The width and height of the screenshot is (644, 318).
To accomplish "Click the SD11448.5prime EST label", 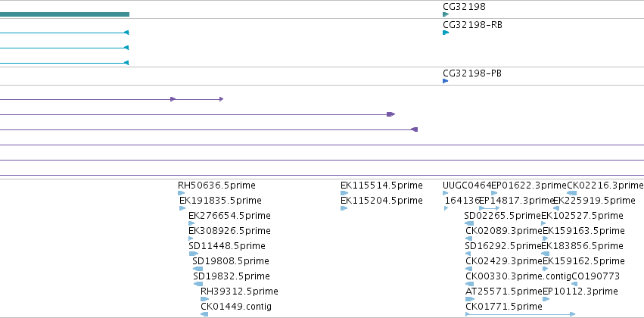I will [x=227, y=246].
